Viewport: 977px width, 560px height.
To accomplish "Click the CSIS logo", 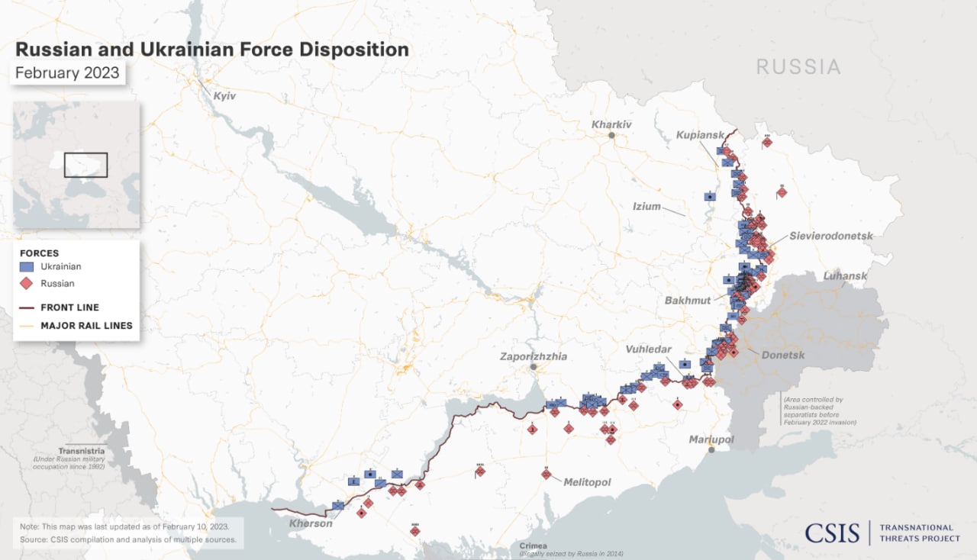I will click(x=832, y=533).
